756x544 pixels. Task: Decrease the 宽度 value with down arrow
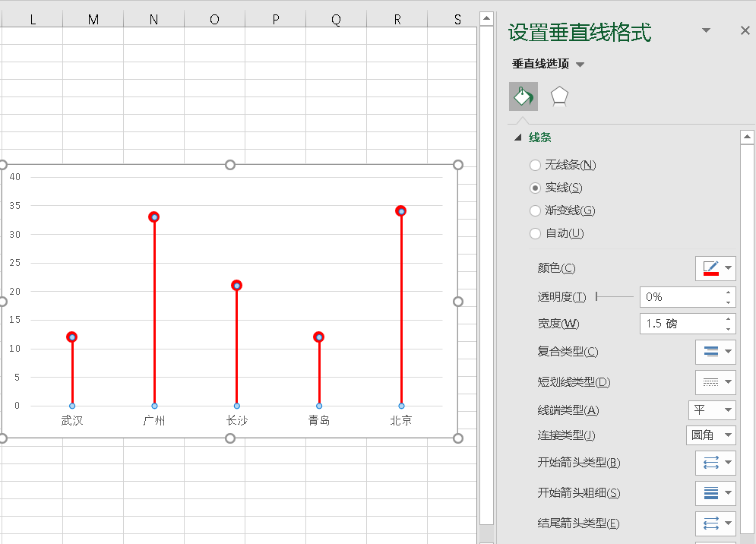point(729,329)
